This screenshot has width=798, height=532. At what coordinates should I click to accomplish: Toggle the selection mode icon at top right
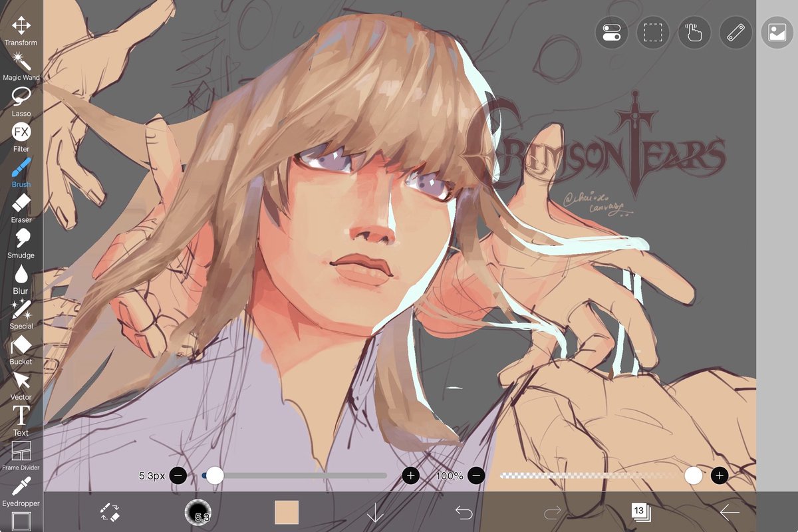tap(652, 32)
